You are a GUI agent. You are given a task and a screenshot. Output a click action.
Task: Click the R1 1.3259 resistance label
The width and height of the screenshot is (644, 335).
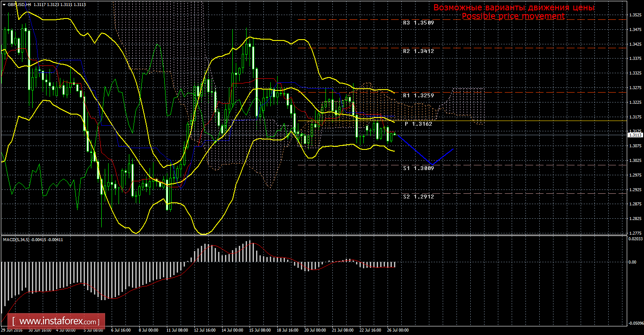418,95
